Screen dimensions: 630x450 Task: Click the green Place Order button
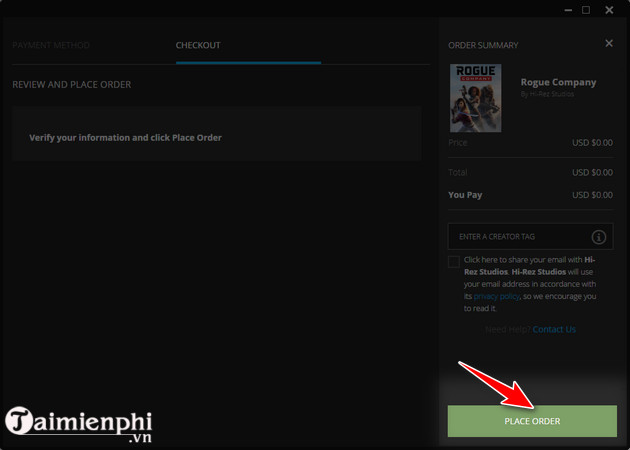532,421
